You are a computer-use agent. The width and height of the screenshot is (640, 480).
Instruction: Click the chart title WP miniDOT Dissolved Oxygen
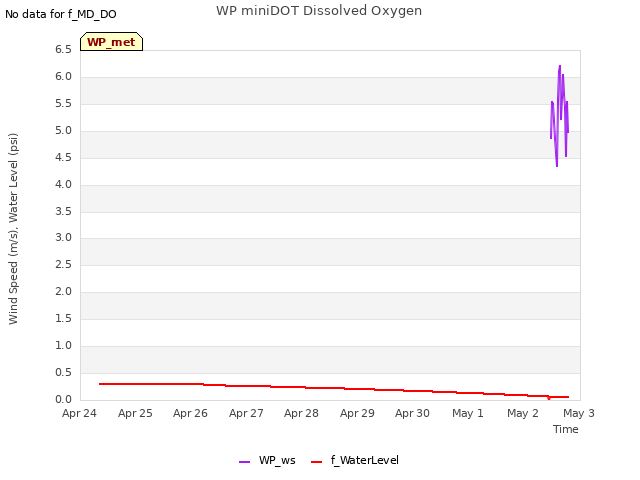click(319, 11)
